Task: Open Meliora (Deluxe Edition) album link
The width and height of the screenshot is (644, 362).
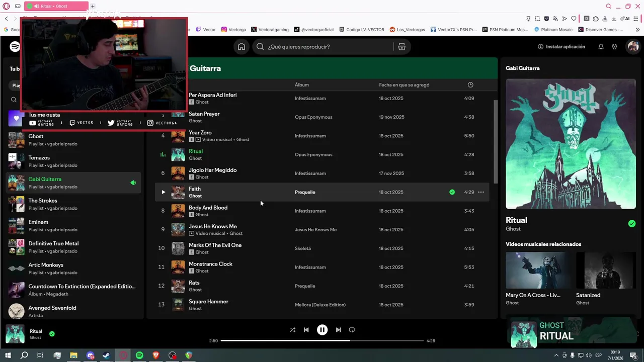Action: tap(320, 305)
